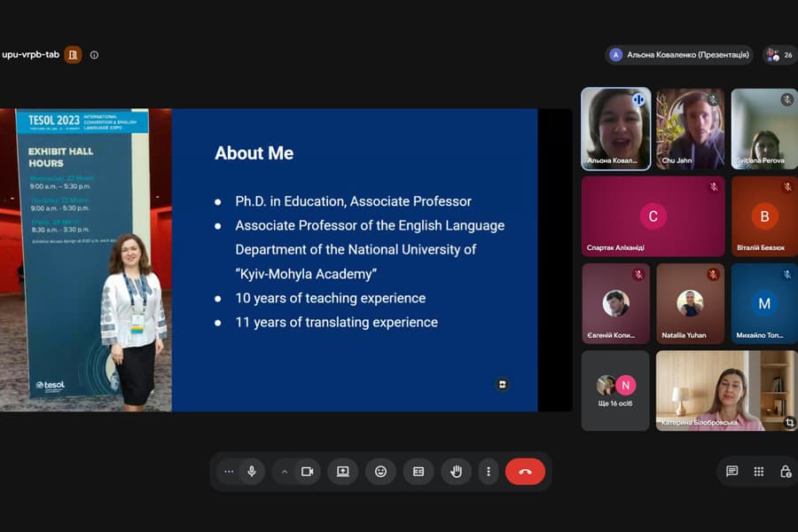This screenshot has height=532, width=798.
Task: Expand the horizontal ellipsis beside the microphone
Action: pos(229,472)
